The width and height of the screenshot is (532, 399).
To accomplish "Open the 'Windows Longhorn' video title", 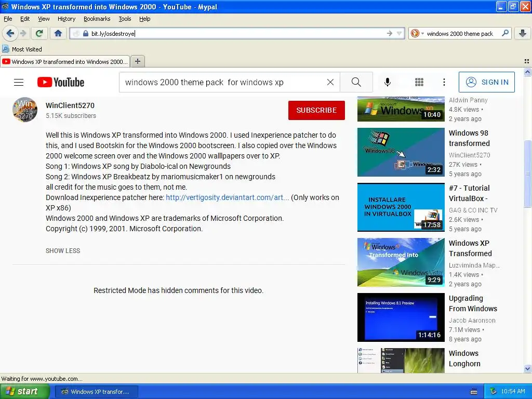I will point(464,358).
